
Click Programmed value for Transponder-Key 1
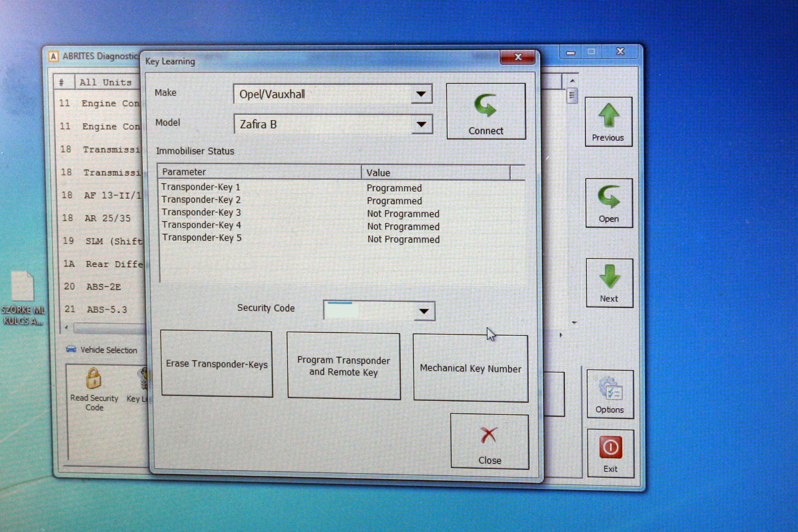(x=394, y=188)
